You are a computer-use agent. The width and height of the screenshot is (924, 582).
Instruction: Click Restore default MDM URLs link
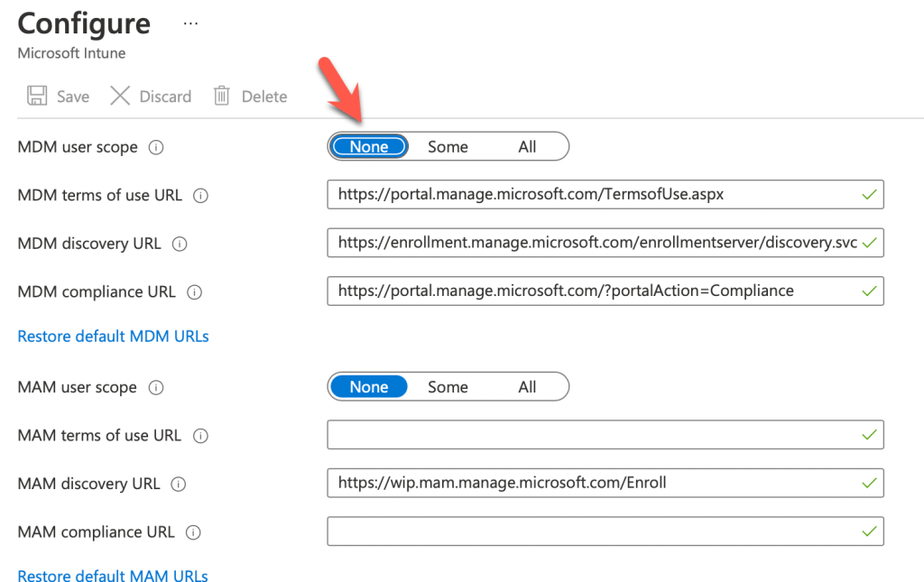pyautogui.click(x=113, y=337)
